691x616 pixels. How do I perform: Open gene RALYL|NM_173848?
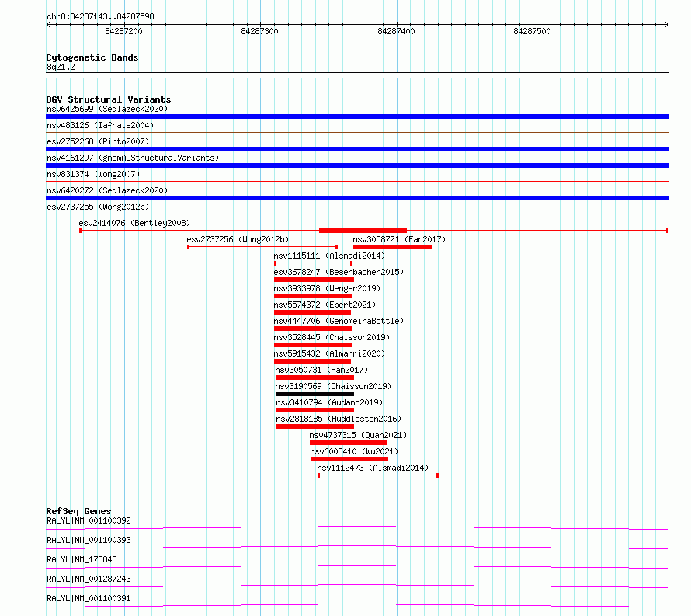pyautogui.click(x=82, y=559)
